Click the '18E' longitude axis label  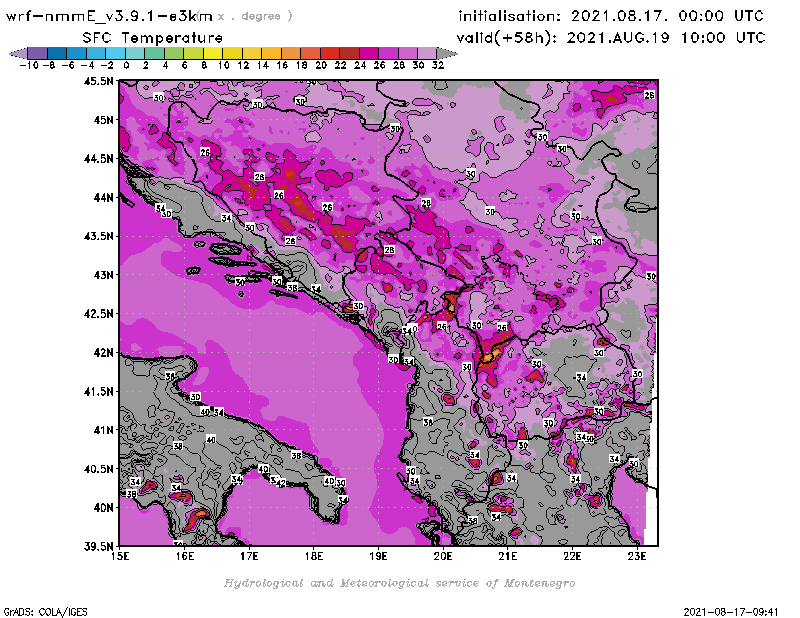coord(314,556)
